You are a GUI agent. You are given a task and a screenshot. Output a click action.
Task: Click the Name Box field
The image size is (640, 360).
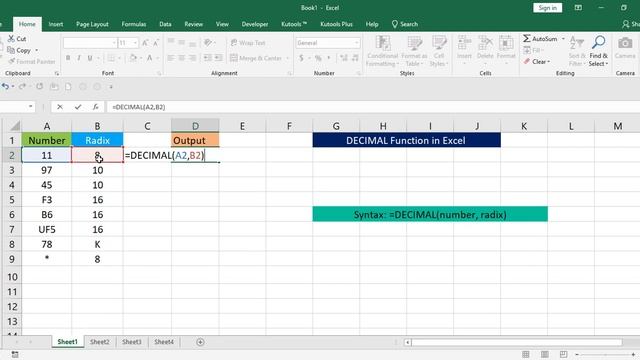pos(13,107)
